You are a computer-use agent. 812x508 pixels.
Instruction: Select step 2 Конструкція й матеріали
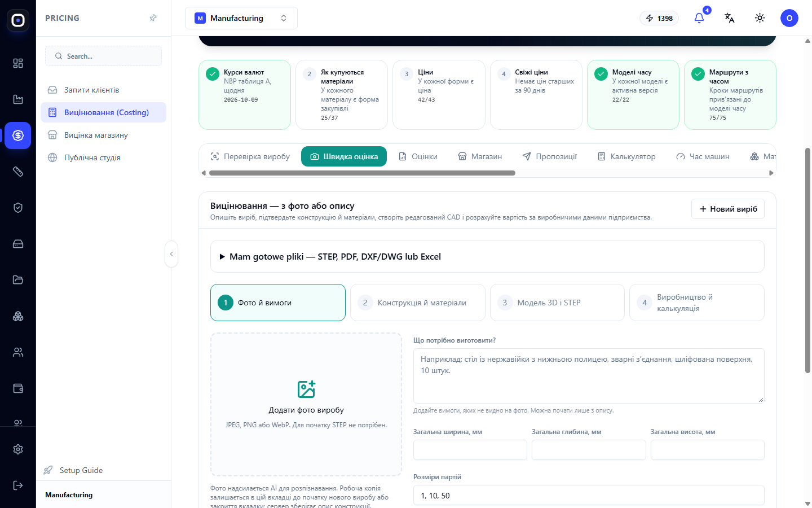point(418,303)
